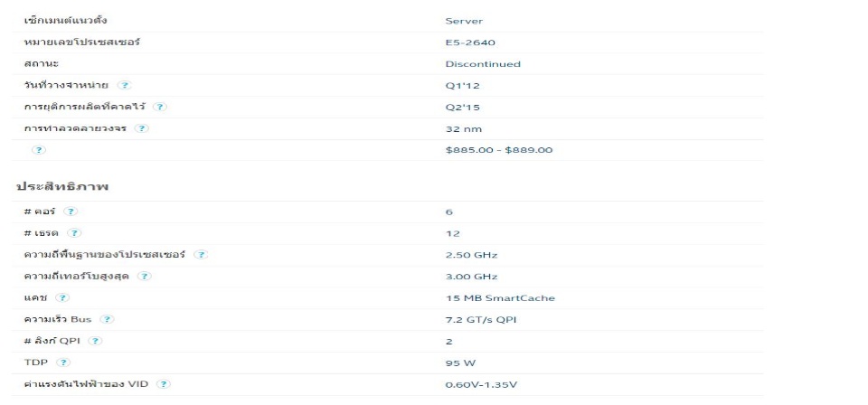868x405 pixels.
Task: Click help icon beside # เธรด
Action: pos(73,233)
